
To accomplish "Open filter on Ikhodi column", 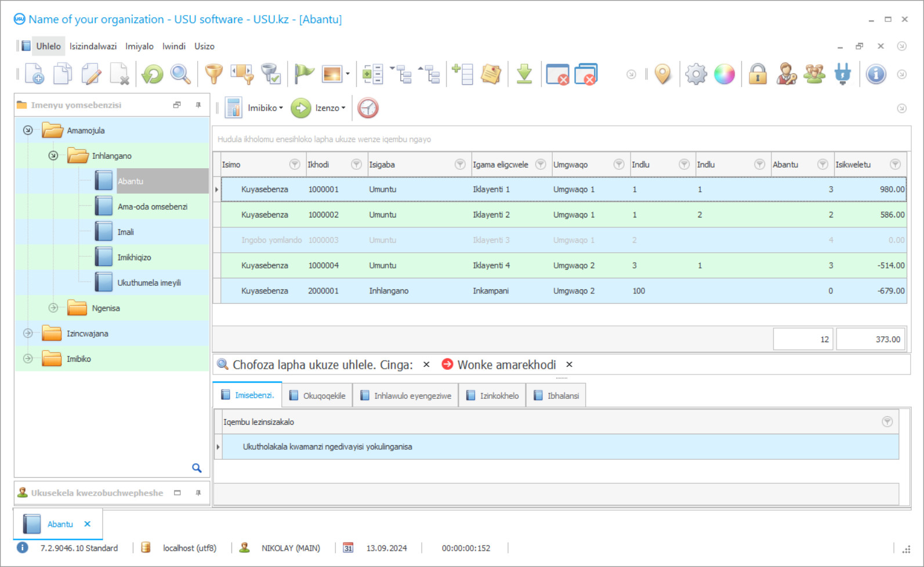I will 356,165.
